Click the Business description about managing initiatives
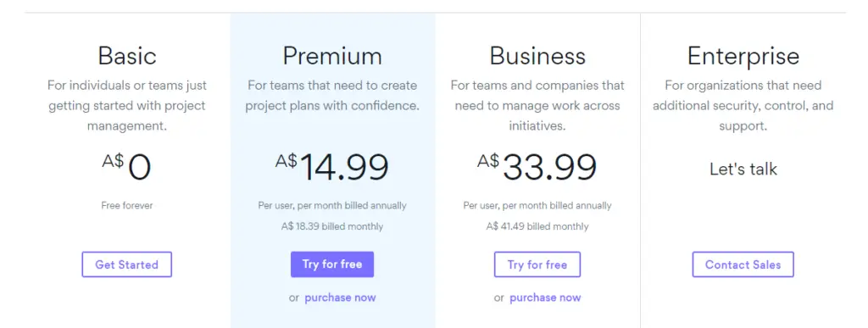 tap(537, 106)
